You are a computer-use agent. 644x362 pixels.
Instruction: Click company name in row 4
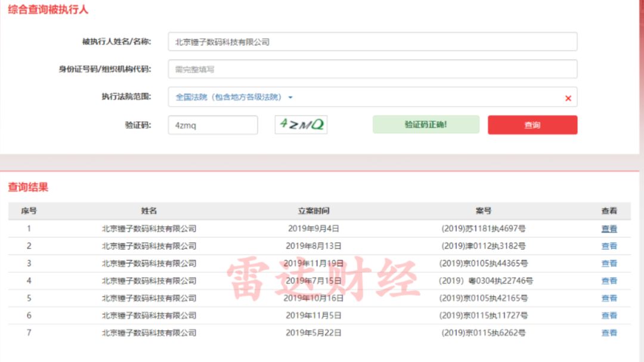(x=149, y=281)
